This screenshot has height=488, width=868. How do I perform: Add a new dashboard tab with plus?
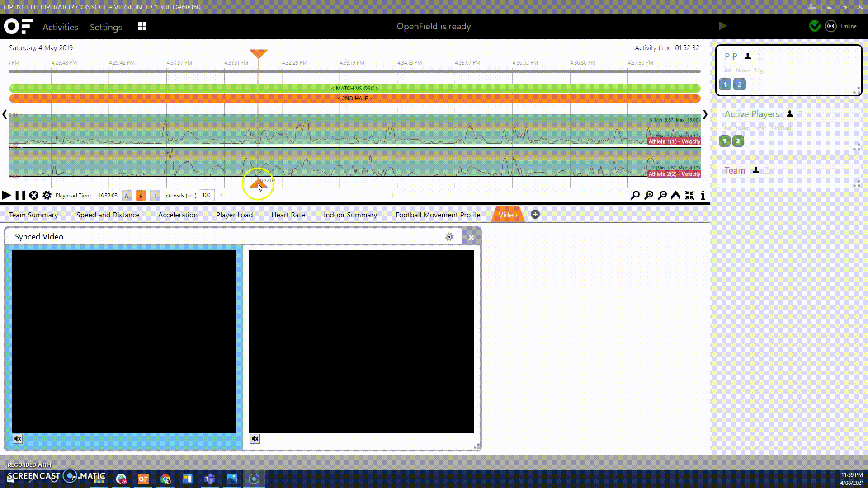tap(535, 214)
